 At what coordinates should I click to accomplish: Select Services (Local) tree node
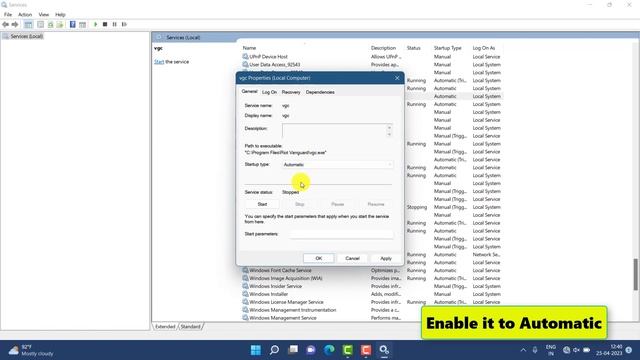[27, 36]
